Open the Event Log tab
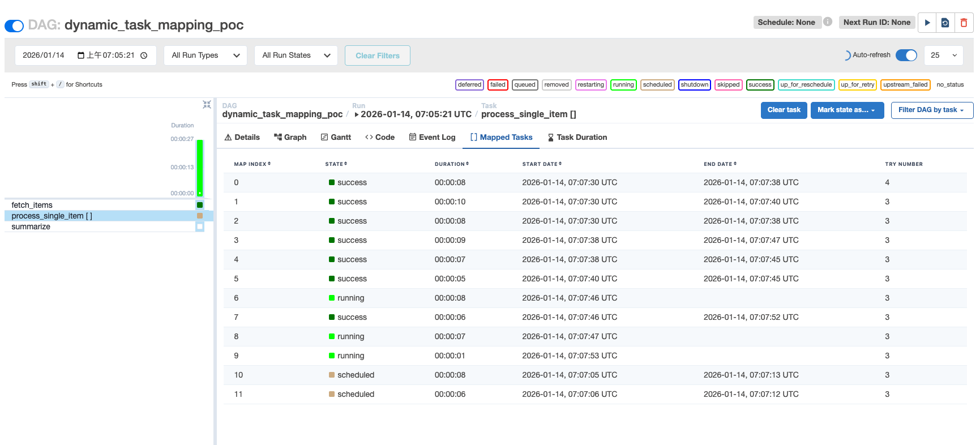Screen dimensions: 980x445 [x=432, y=137]
